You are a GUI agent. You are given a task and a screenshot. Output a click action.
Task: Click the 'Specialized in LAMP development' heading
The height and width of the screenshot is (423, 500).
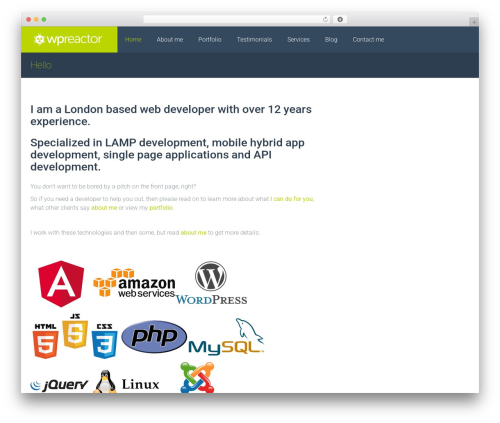[167, 155]
